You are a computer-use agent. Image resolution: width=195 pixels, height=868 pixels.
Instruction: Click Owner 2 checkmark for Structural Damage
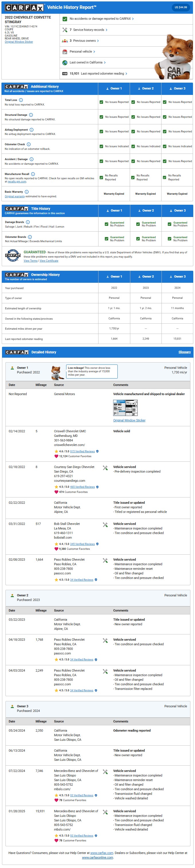click(x=133, y=117)
